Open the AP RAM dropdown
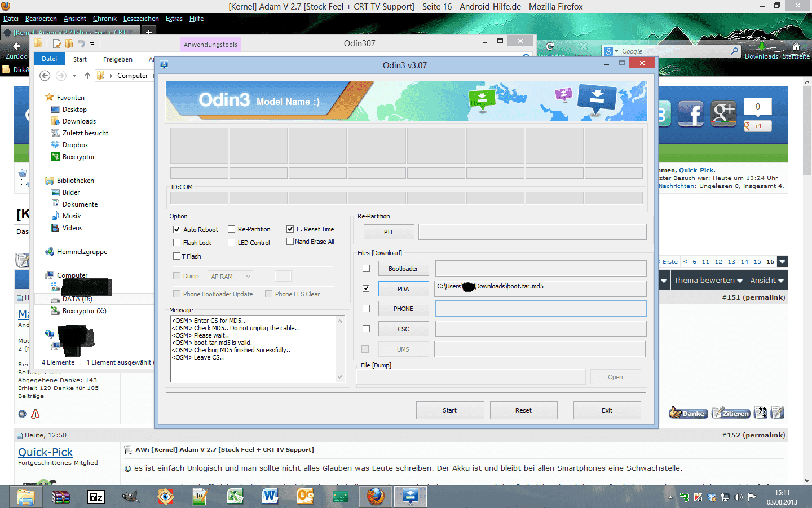The width and height of the screenshot is (812, 508). (230, 276)
